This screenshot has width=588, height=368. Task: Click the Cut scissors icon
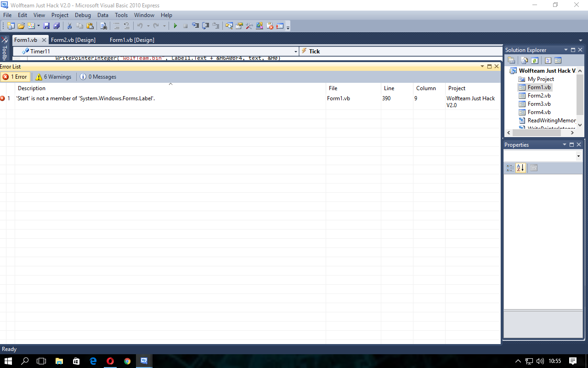coord(70,26)
